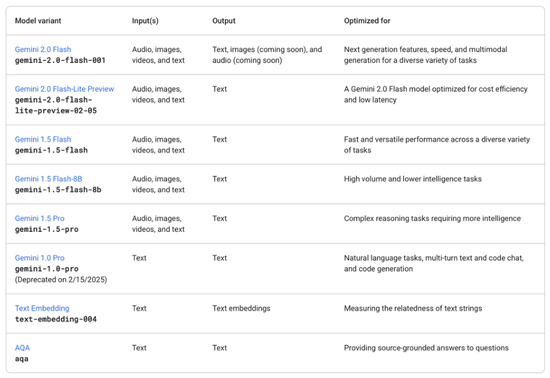Click the gemini-2.0-flash-lite-preview-02-05 model code
Viewport: 550px width, 378px height.
56,105
